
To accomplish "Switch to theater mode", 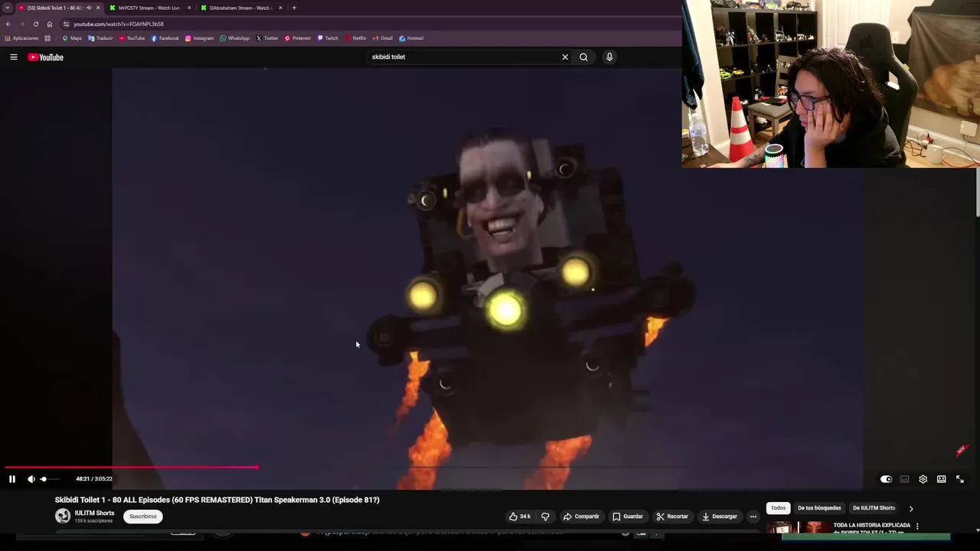I will click(x=941, y=479).
